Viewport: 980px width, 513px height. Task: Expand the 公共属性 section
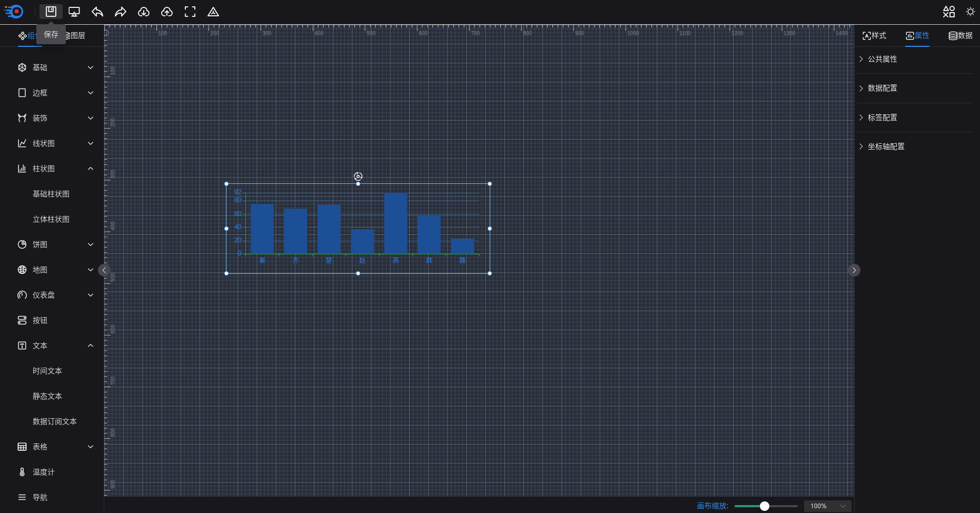click(883, 59)
